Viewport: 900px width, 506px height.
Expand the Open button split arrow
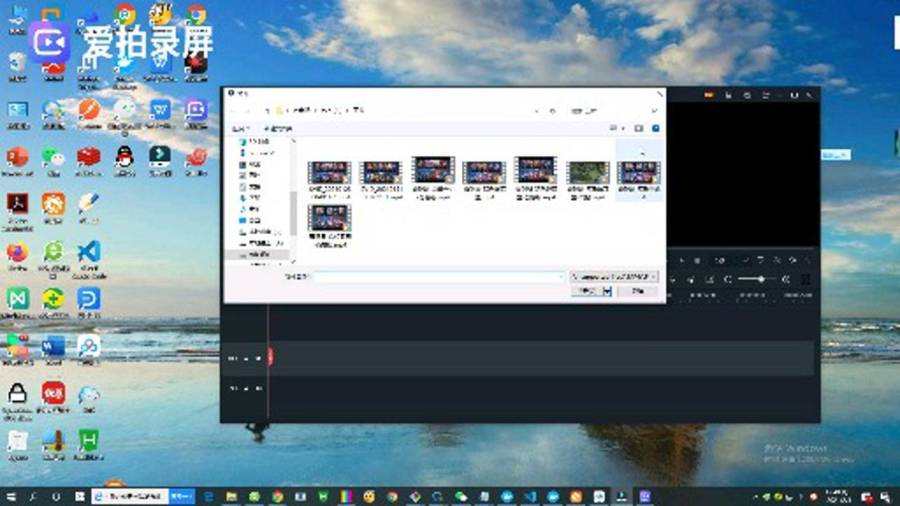(x=607, y=291)
